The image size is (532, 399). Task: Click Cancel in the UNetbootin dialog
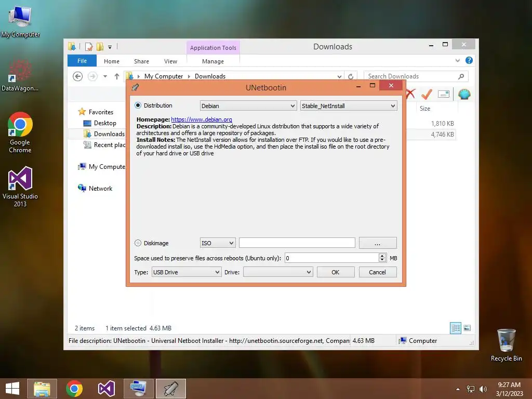(x=378, y=272)
